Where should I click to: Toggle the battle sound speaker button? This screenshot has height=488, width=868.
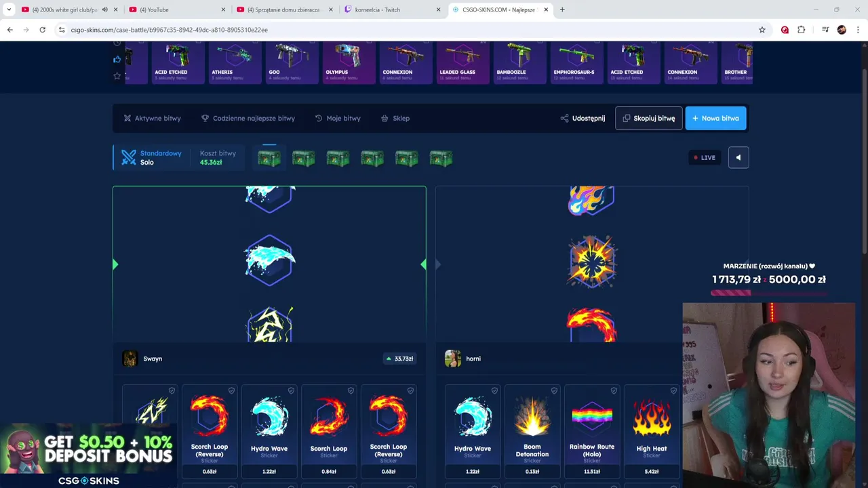click(x=738, y=157)
